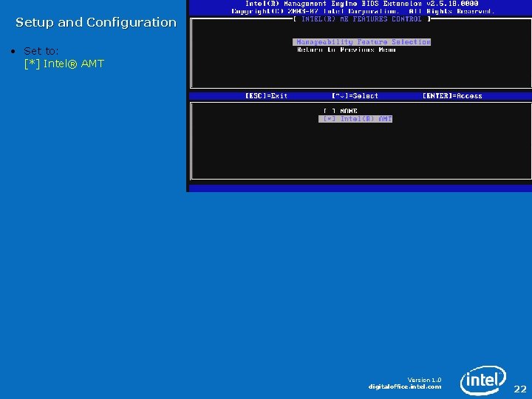Click the Version 1.0 label
The height and width of the screenshot is (399, 532).
(x=424, y=380)
